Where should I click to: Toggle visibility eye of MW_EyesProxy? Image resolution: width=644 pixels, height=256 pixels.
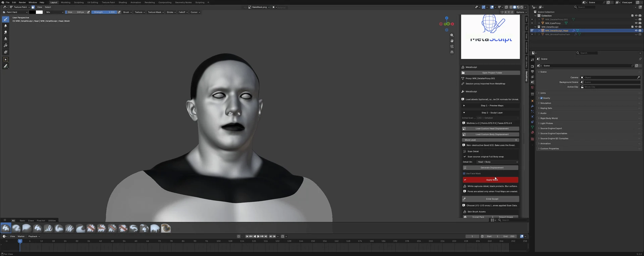point(636,23)
